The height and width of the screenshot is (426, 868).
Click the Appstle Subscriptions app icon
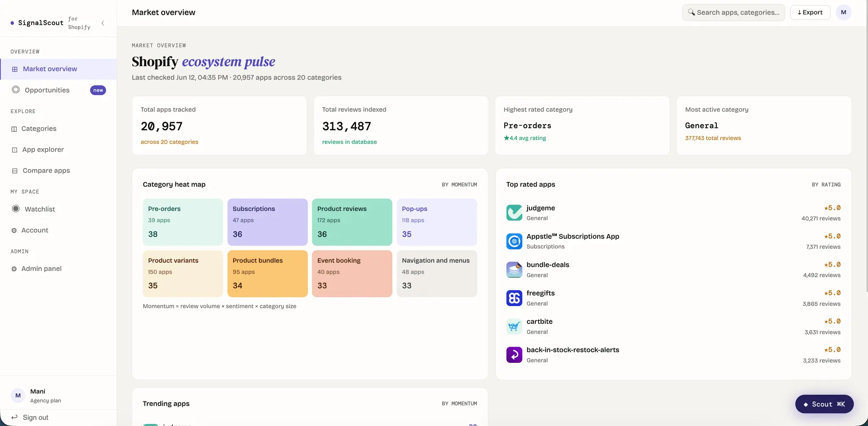coord(514,241)
